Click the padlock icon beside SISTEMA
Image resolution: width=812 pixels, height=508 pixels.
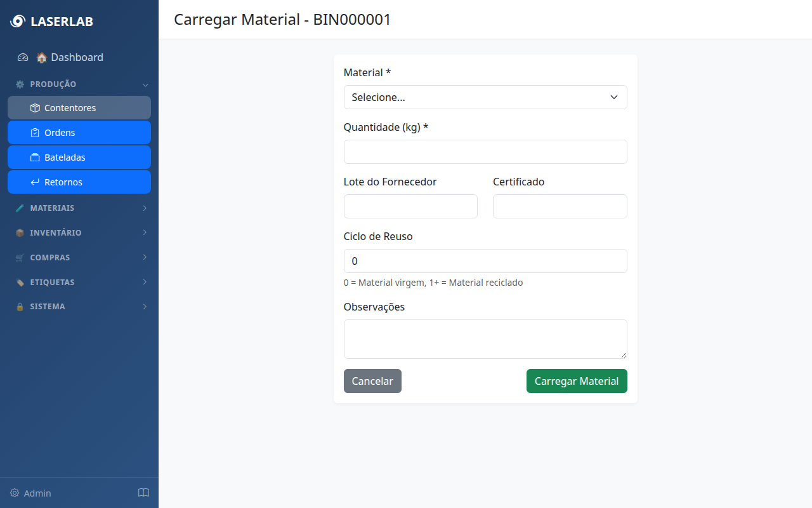tap(22, 306)
